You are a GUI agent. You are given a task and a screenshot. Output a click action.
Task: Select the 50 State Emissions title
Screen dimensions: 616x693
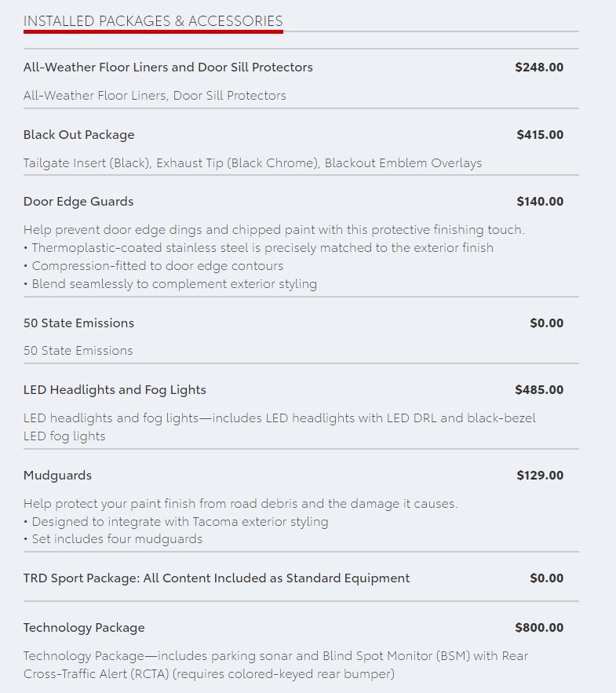coord(78,323)
